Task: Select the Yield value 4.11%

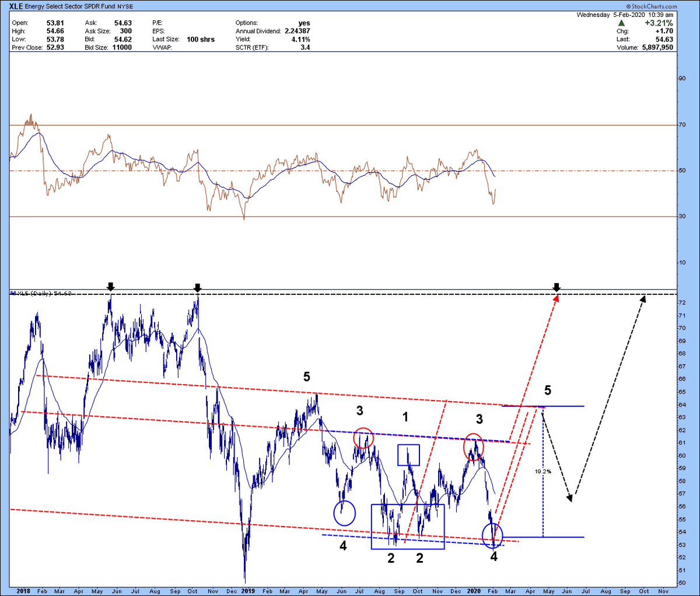Action: [301, 40]
